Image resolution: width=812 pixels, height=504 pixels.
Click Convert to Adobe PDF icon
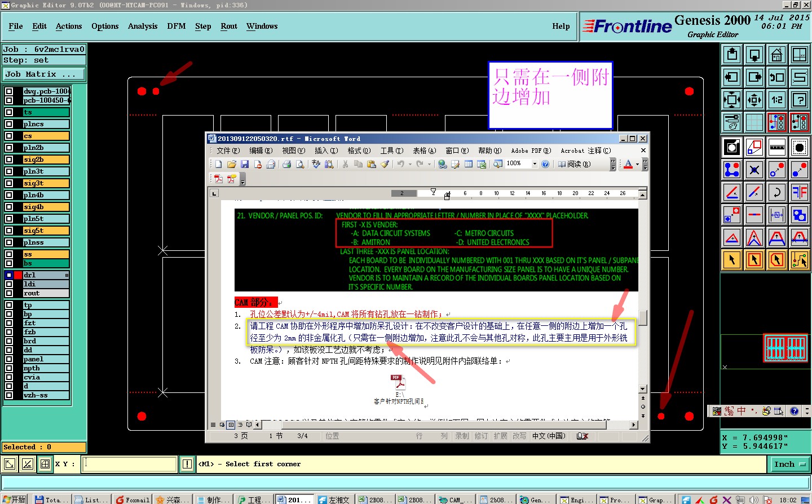[218, 179]
